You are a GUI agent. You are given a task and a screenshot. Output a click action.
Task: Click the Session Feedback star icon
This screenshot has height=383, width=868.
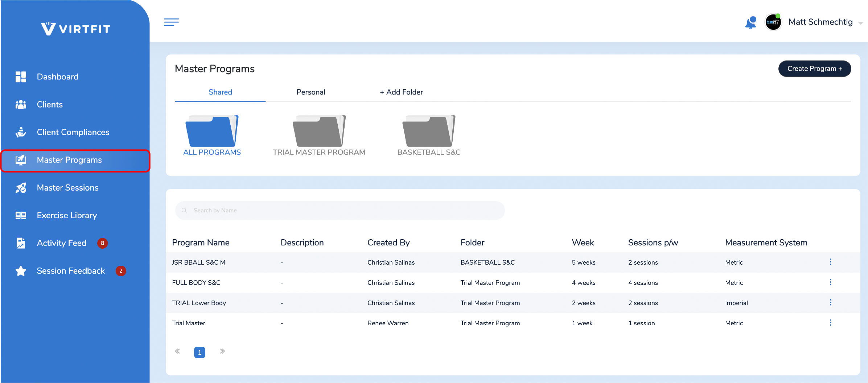click(21, 271)
